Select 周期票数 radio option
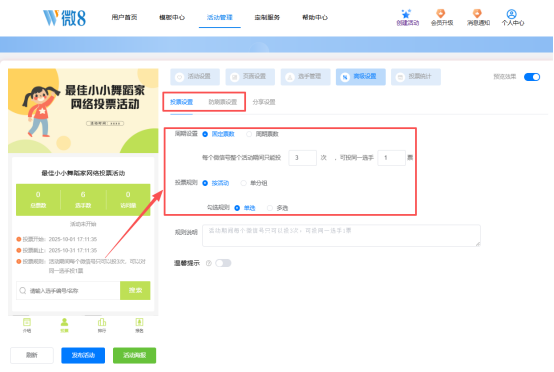 (249, 134)
